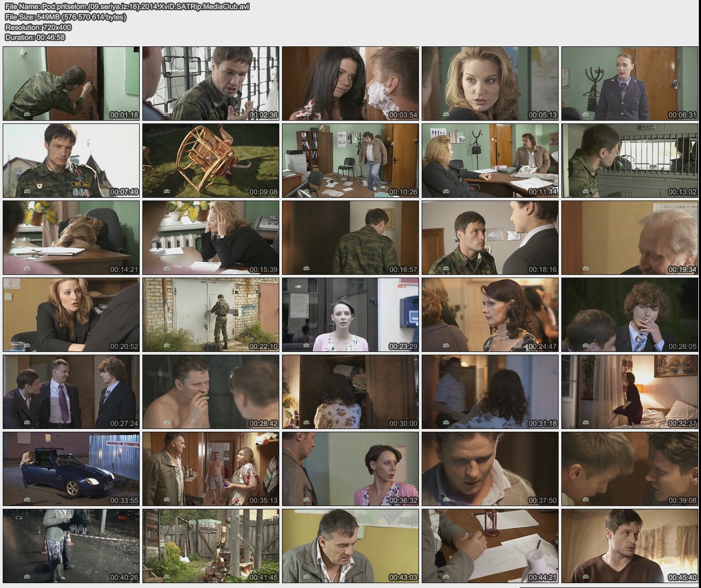Click the Duration 00:46:58 text

pos(35,37)
